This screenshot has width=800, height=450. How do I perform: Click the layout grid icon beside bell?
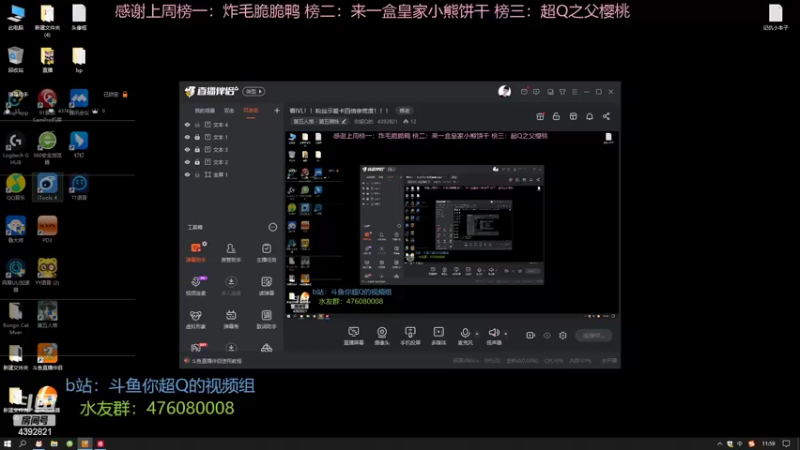(x=573, y=116)
